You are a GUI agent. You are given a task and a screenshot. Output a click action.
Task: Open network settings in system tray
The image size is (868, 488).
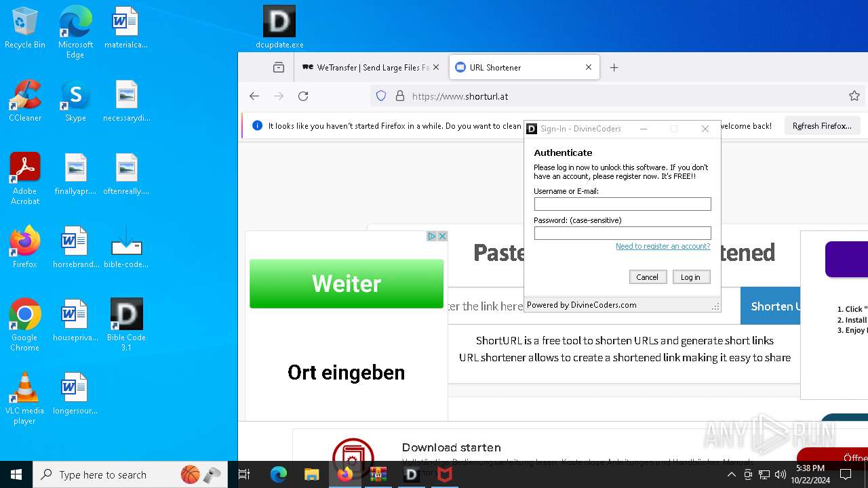tap(764, 475)
